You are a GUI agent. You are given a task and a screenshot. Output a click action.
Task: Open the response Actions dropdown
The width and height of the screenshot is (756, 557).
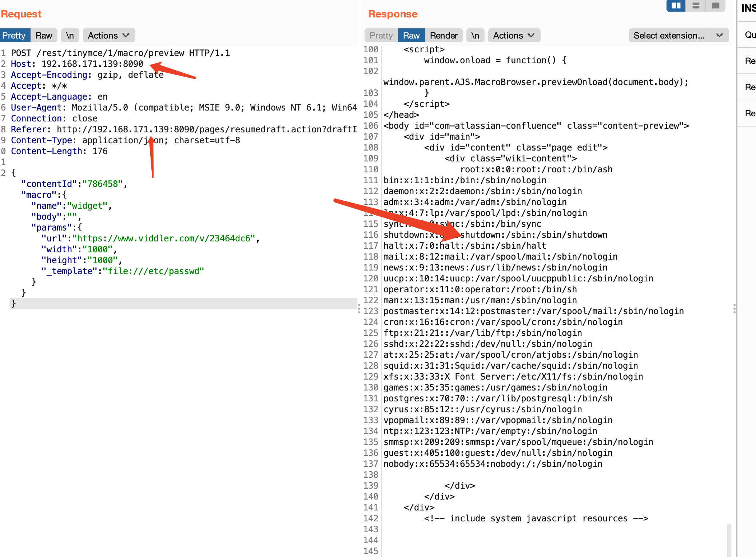514,35
